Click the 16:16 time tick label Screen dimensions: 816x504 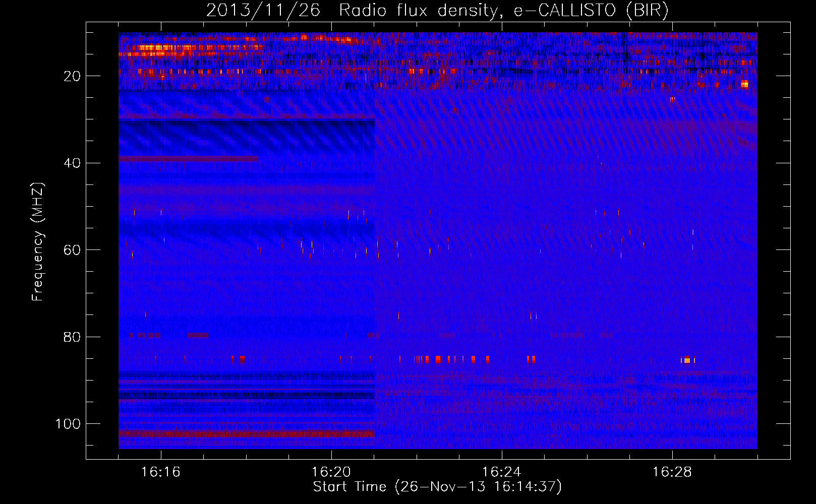click(x=161, y=472)
